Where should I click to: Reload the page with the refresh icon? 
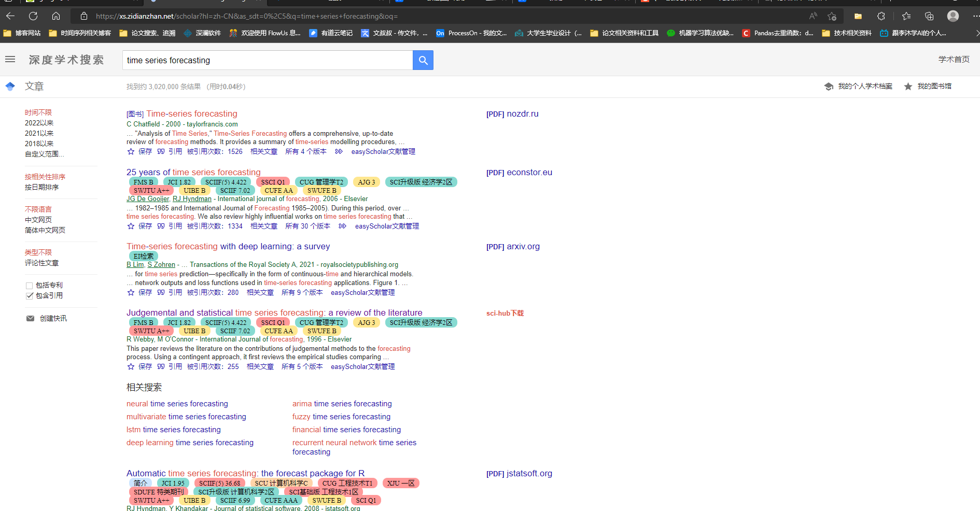(33, 16)
